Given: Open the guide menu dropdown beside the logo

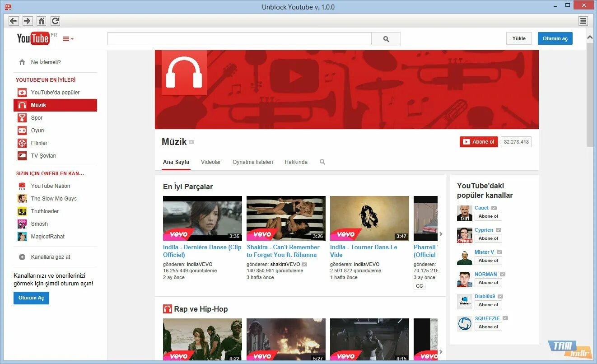Looking at the screenshot, I should pos(68,39).
